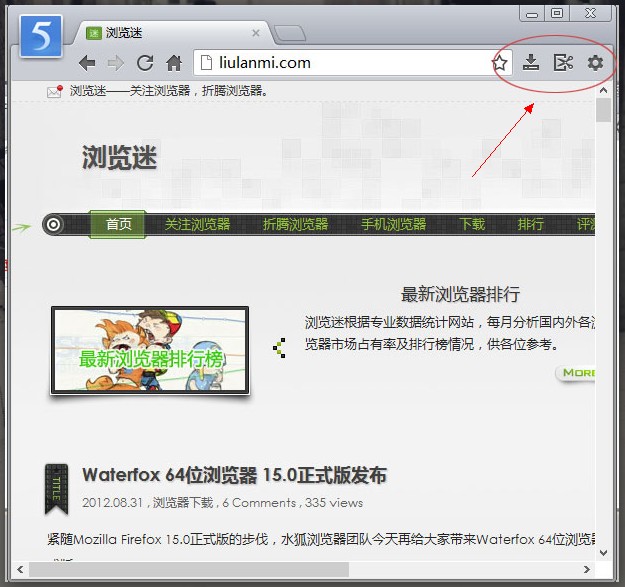Click the TITLE ribbon badge
This screenshot has height=587, width=625.
click(56, 489)
